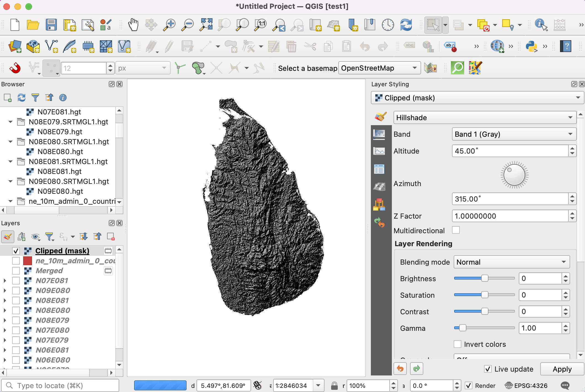Open the Histogram tab in Layer Styling
585x392 pixels.
coord(379,151)
